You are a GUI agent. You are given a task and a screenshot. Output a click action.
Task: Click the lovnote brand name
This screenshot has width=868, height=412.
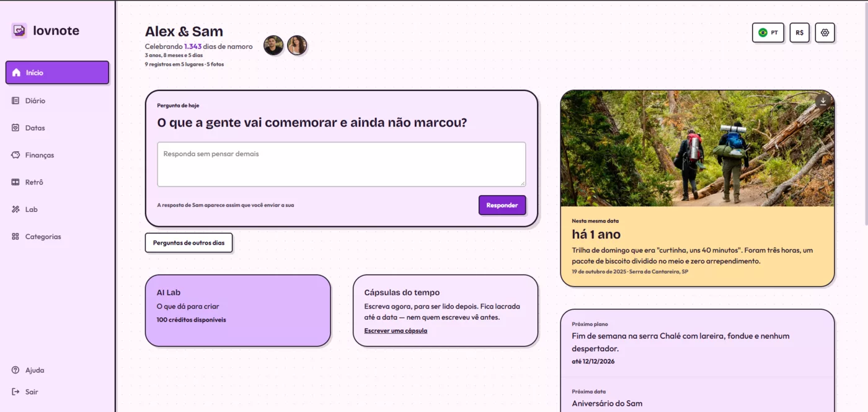point(56,31)
